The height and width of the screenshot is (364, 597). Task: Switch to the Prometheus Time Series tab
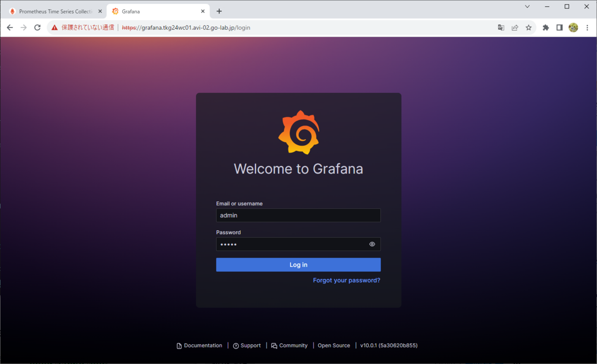(55, 11)
